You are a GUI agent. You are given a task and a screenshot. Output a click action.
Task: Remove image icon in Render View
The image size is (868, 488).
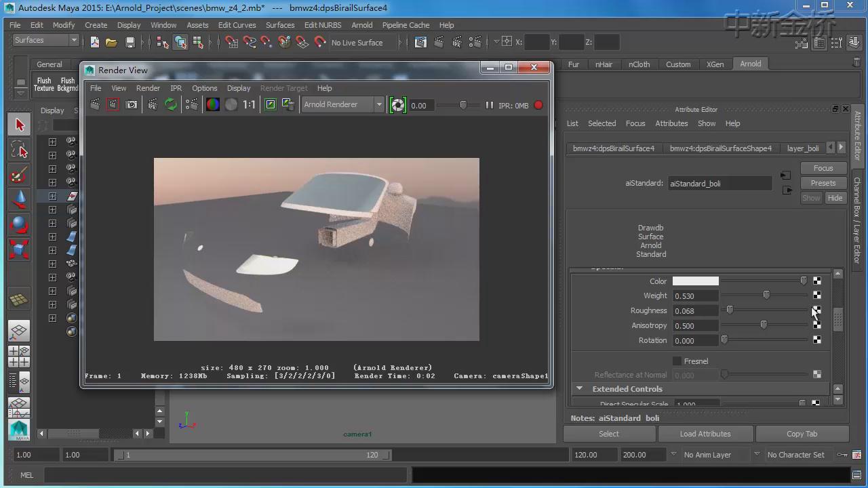point(288,104)
